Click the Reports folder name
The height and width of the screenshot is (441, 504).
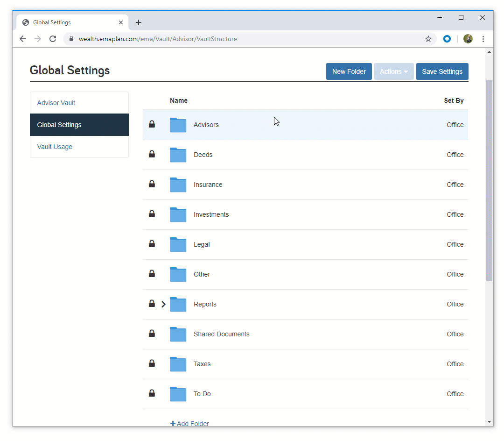point(205,304)
